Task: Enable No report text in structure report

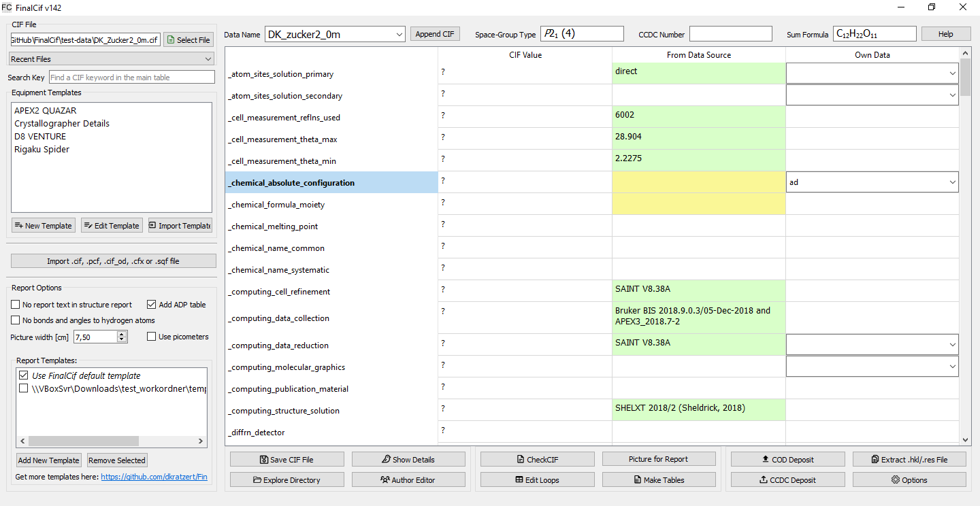Action: point(16,305)
